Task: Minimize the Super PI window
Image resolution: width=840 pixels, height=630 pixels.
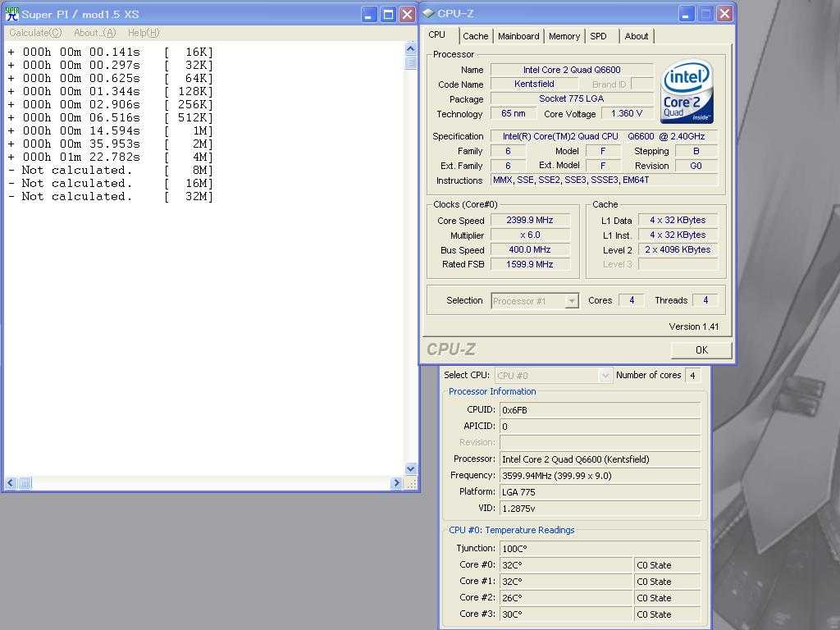Action: pos(368,15)
